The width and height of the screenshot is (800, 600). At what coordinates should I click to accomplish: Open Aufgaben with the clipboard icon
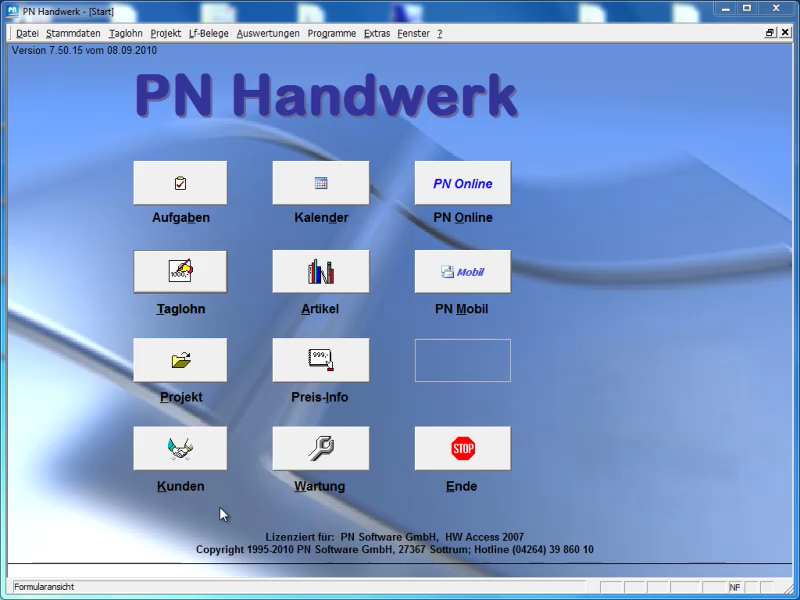pos(180,183)
